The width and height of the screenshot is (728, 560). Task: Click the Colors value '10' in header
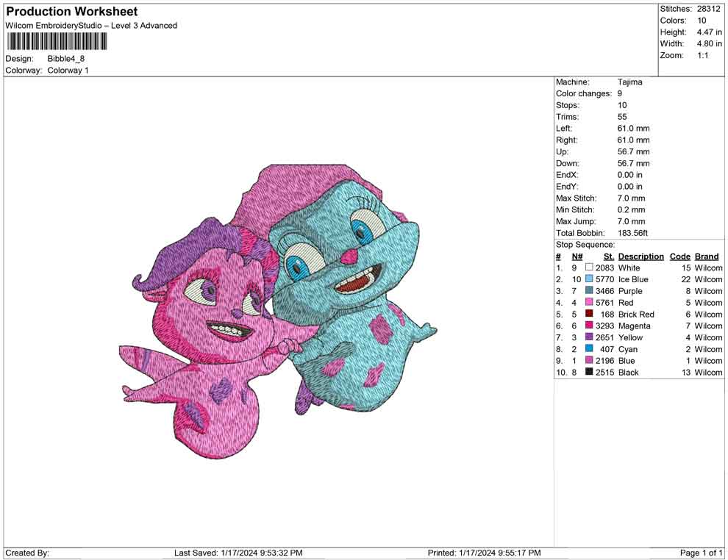point(702,21)
